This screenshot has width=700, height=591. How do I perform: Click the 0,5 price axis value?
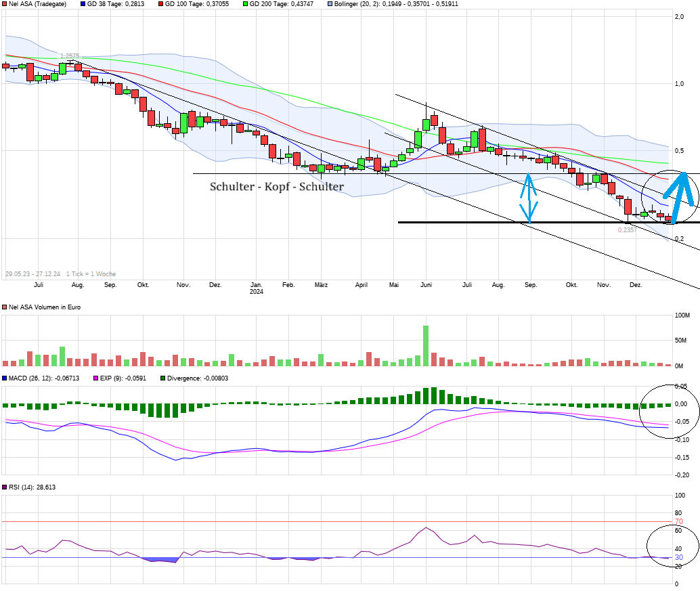tap(679, 150)
